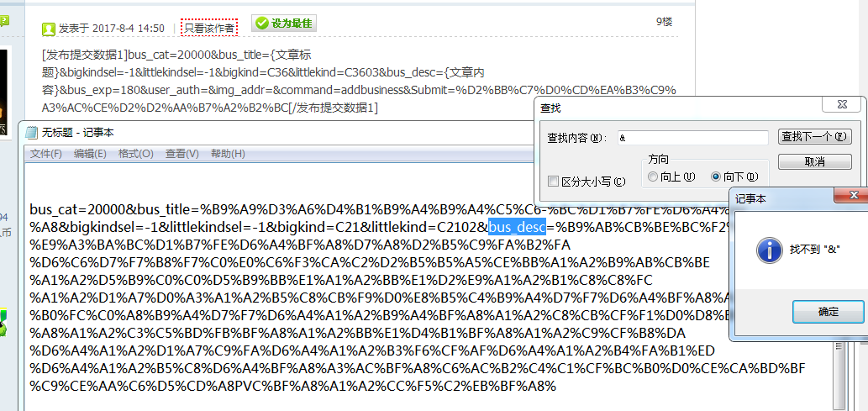This screenshot has width=868, height=411.
Task: Click the green checkmark in the 设为最佳 button
Action: click(x=262, y=24)
